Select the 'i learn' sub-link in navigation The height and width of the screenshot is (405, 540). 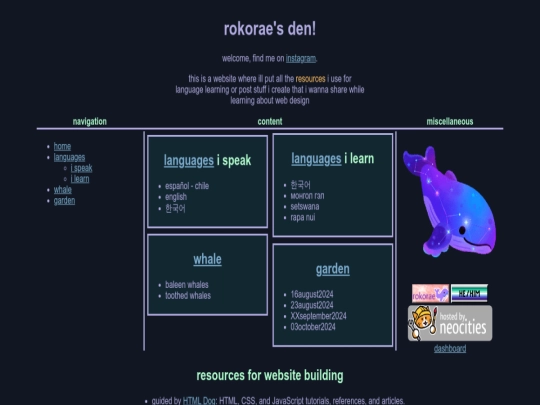(x=80, y=179)
